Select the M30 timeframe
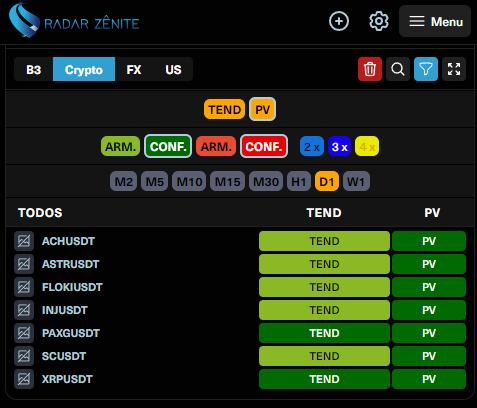This screenshot has width=477, height=408. [266, 181]
